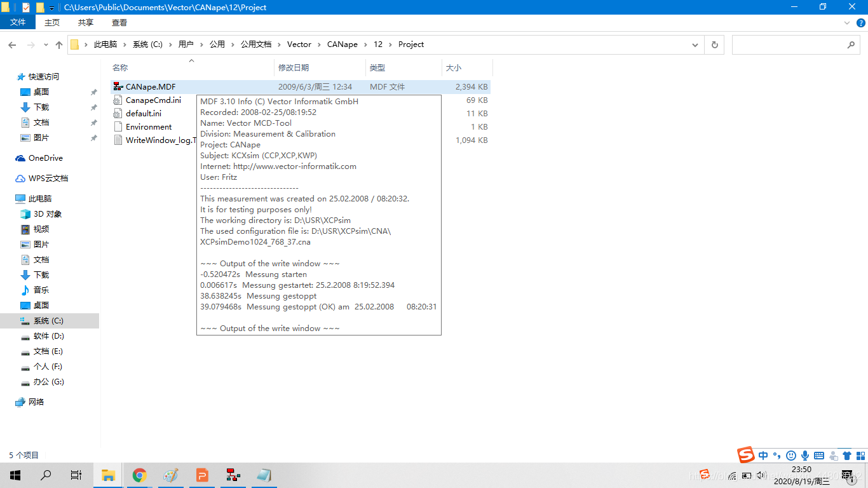
Task: Switch to the 查看 ribbon tab
Action: coord(119,22)
